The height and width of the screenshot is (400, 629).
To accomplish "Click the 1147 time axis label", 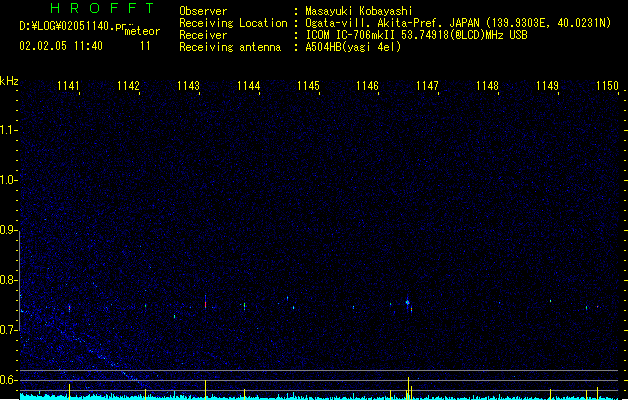I will (x=427, y=86).
